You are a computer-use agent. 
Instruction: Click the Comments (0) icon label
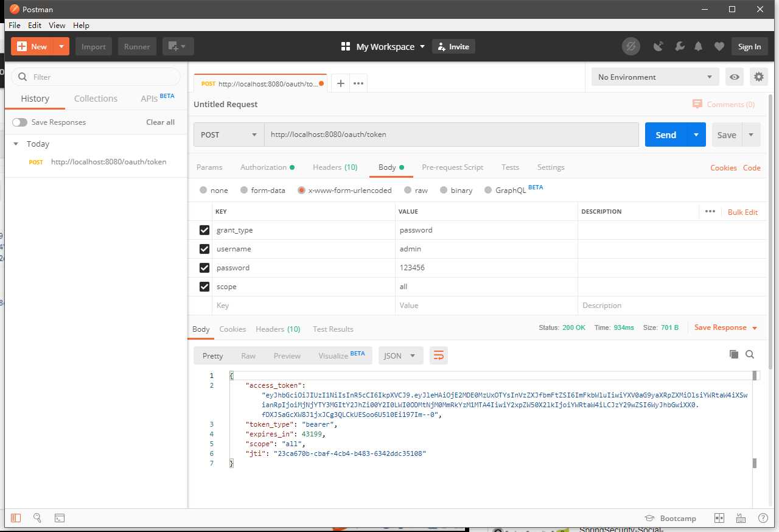tap(724, 104)
